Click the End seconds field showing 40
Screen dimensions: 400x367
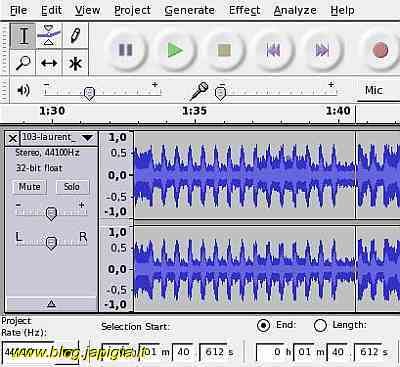[337, 352]
